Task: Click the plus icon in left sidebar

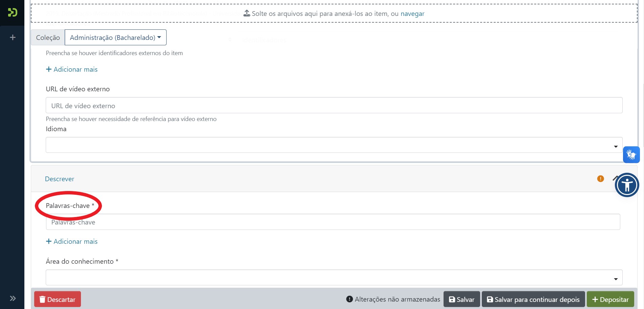Action: click(x=13, y=38)
